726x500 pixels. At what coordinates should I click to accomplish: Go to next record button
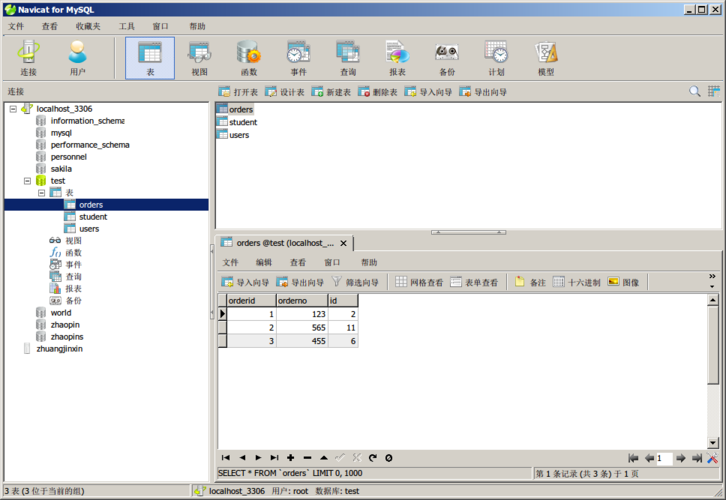point(258,458)
